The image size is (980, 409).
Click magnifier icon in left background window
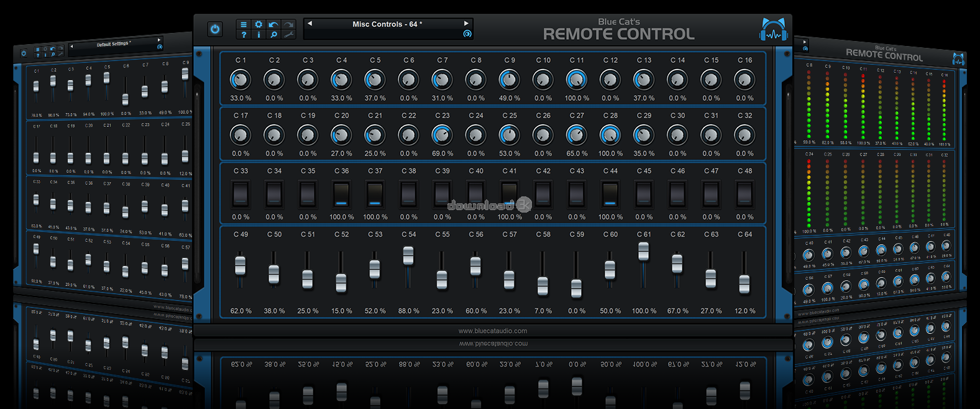pyautogui.click(x=53, y=54)
